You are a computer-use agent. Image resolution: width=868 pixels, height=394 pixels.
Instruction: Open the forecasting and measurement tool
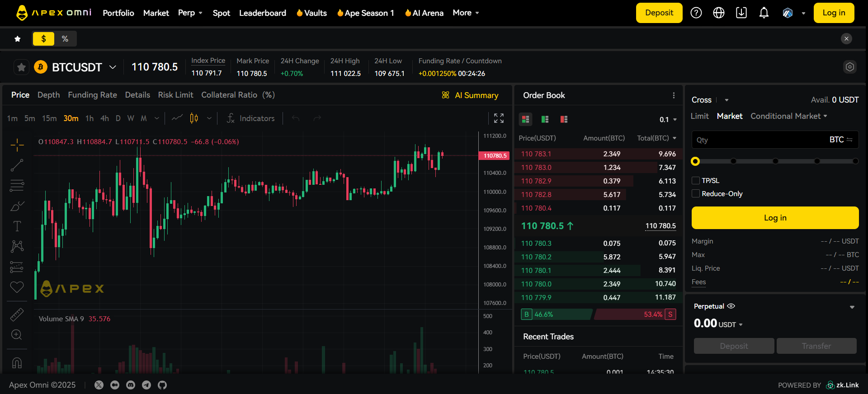[x=17, y=267]
